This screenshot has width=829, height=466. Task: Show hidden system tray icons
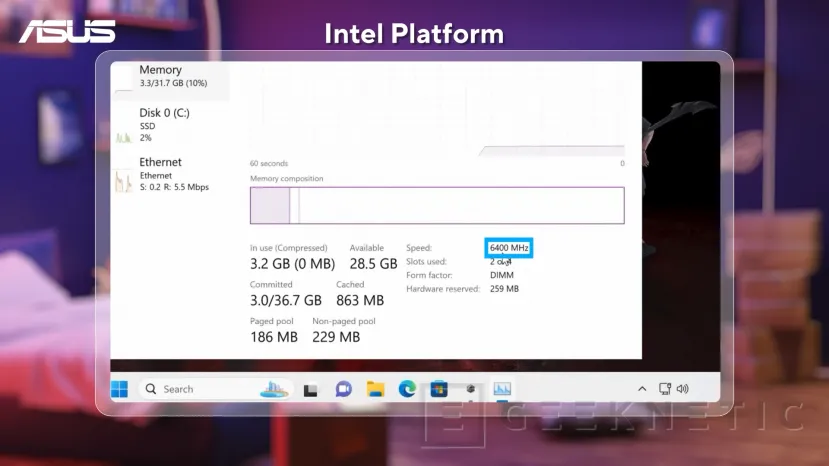pos(642,389)
